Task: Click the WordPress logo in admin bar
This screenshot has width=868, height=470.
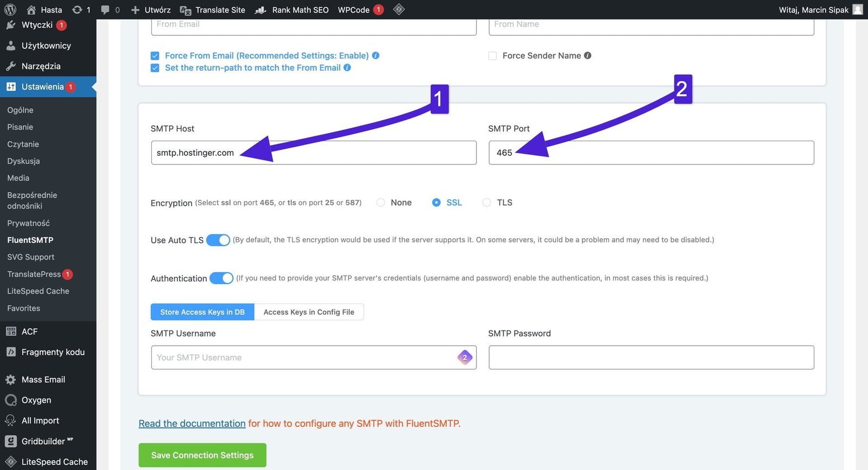Action: 10,9
